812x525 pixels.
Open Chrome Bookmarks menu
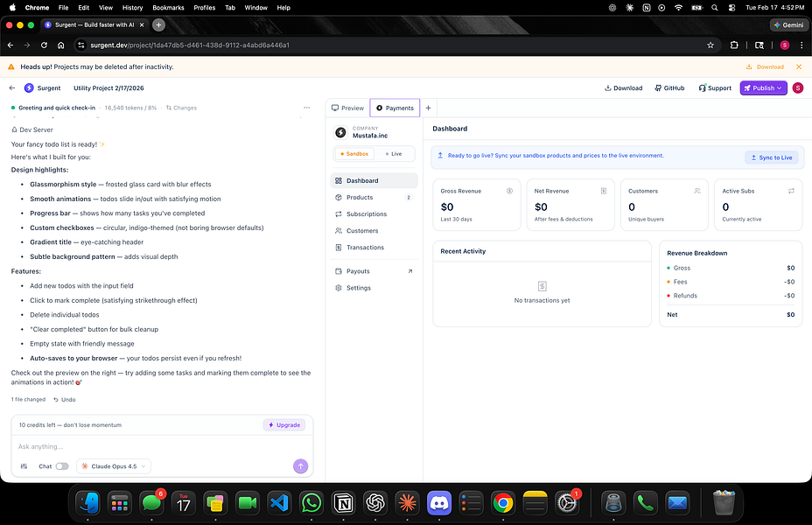pyautogui.click(x=168, y=8)
